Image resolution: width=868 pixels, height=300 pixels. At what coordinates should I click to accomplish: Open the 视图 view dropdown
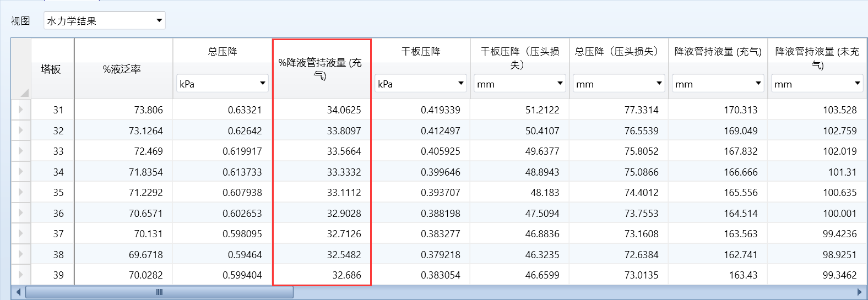pos(105,21)
